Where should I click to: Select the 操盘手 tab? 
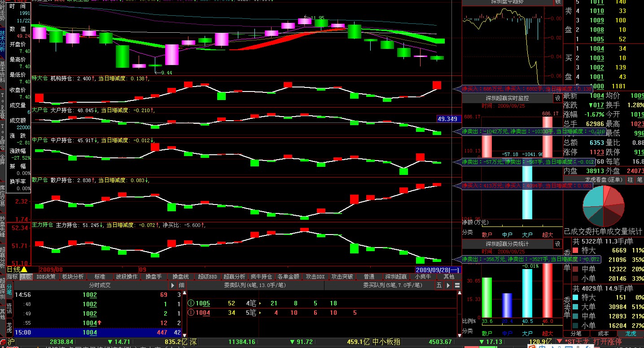[x=153, y=277]
